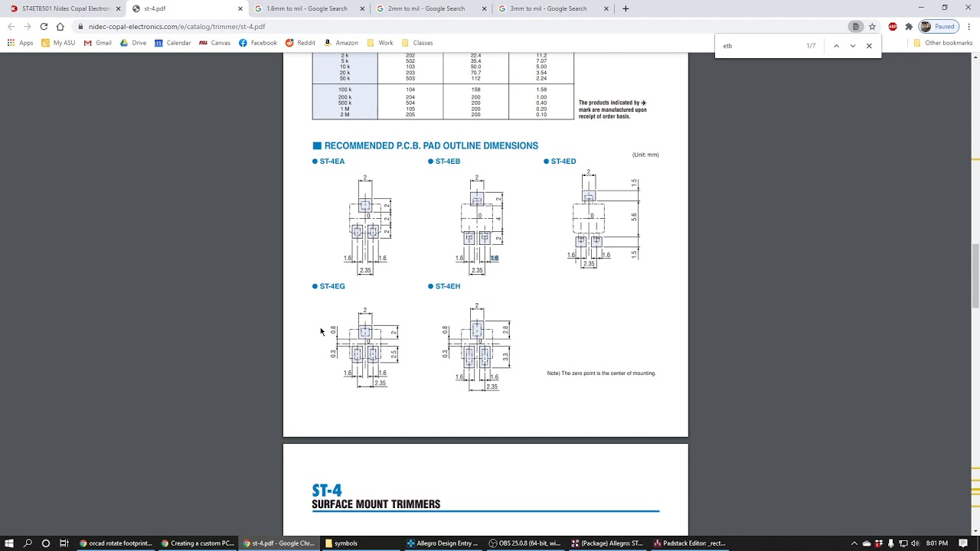Switch to Padstack Editor taskbar window

pos(688,543)
